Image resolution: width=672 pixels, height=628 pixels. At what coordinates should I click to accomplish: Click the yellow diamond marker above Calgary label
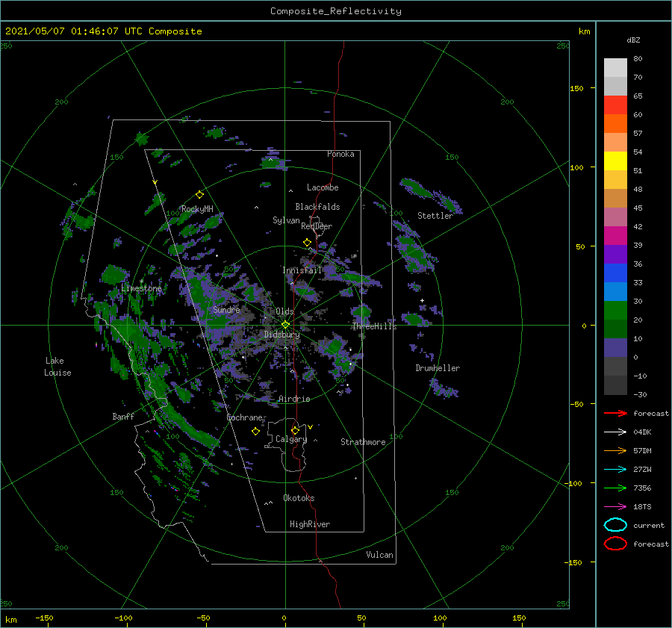295,430
